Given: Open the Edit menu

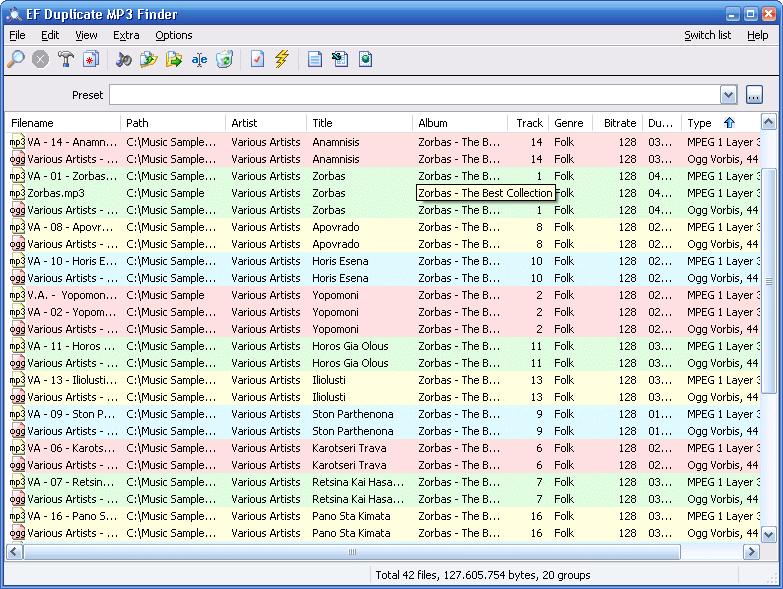Looking at the screenshot, I should click(50, 35).
